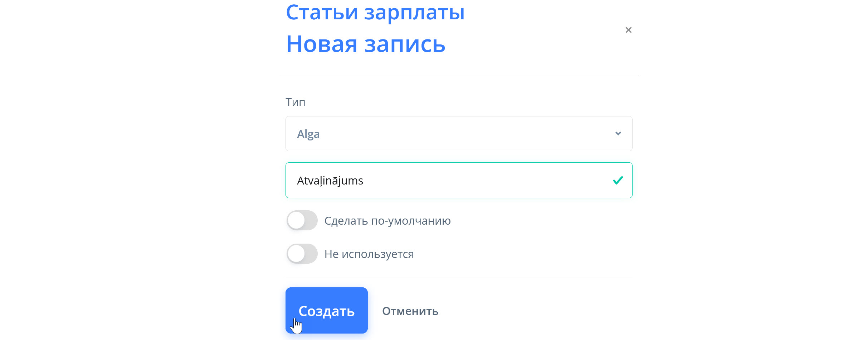
Task: Click the word Atvaļinājums inside the text box
Action: [x=330, y=181]
